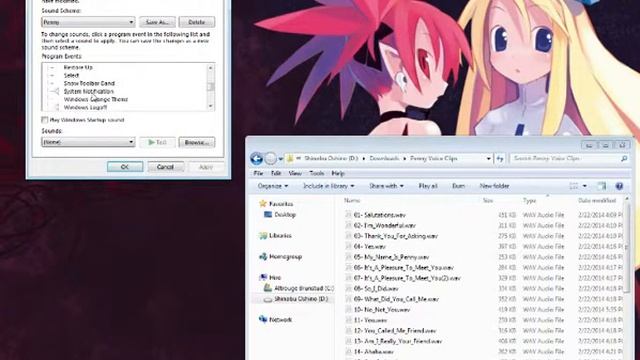Click the Homegroup icon in navigation pane
The image size is (640, 360).
pos(263,257)
